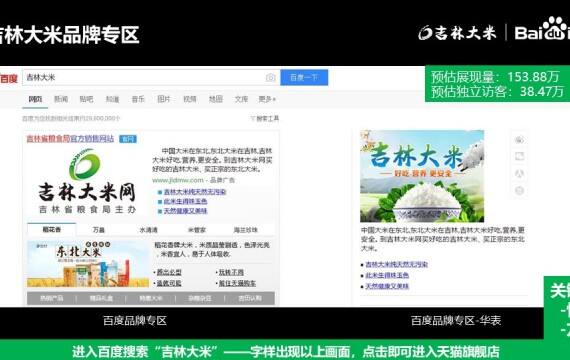This screenshot has height=360, width=570.
Task: Click the 中国大米在东北 description in left card
Action: 212,160
